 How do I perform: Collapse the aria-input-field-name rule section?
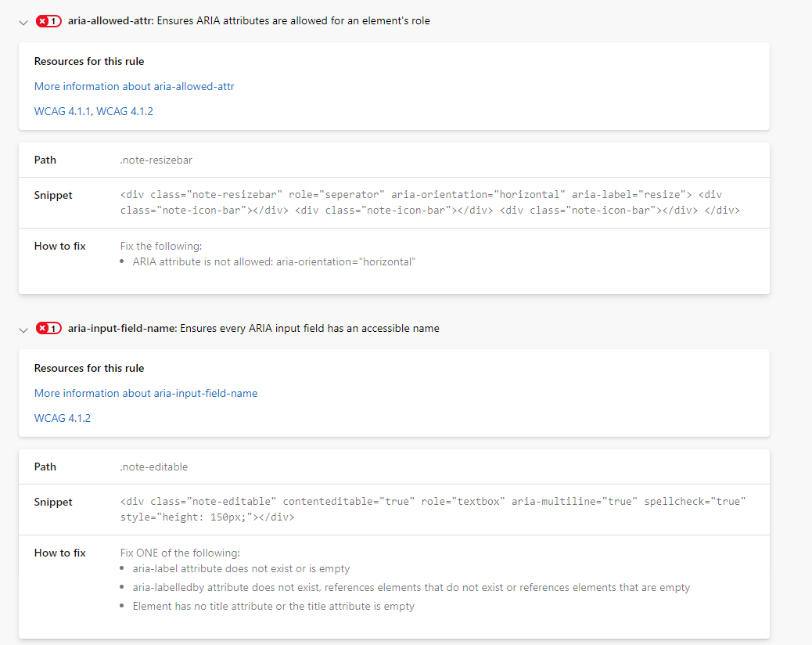(23, 330)
